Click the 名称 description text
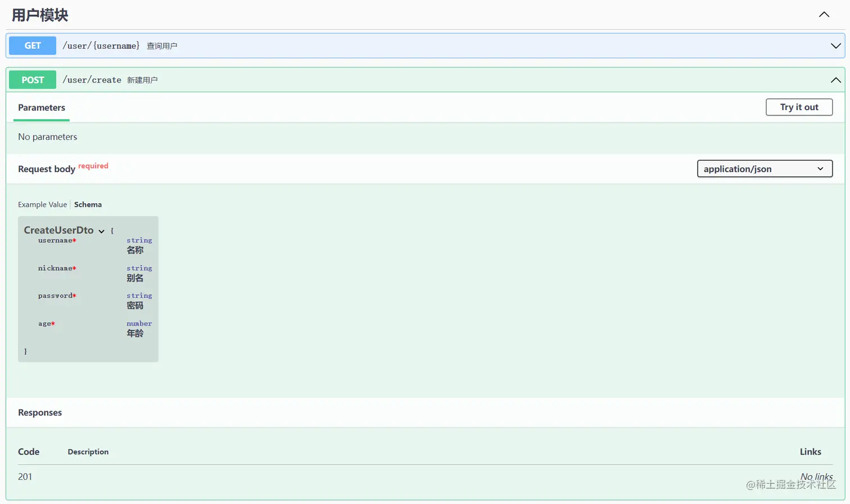 pos(135,250)
